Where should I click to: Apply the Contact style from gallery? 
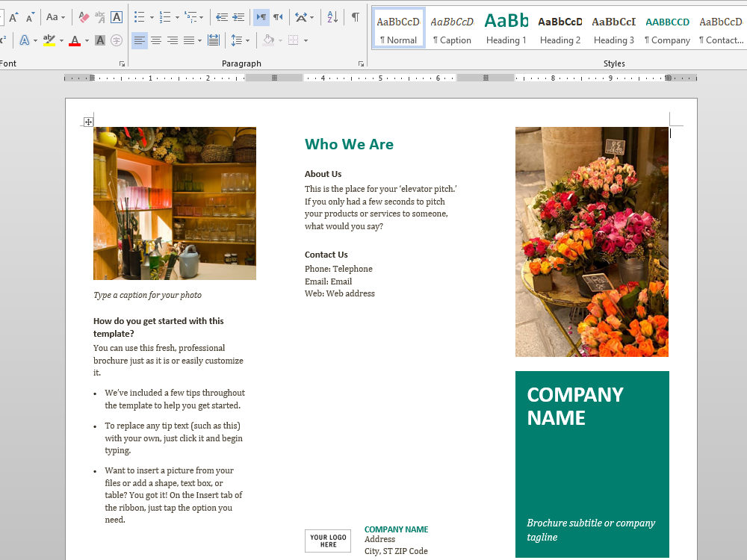point(721,28)
